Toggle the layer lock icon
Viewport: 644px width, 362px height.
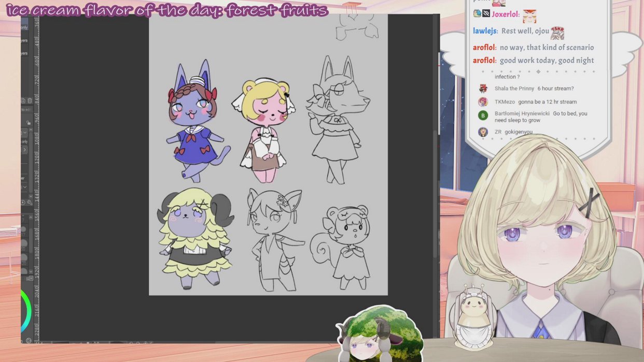point(28,123)
